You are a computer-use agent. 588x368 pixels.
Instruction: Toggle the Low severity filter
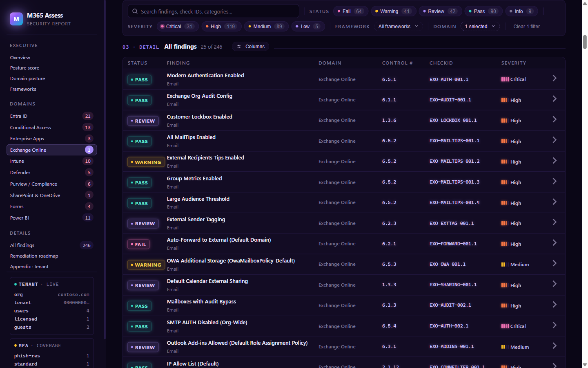tap(308, 27)
